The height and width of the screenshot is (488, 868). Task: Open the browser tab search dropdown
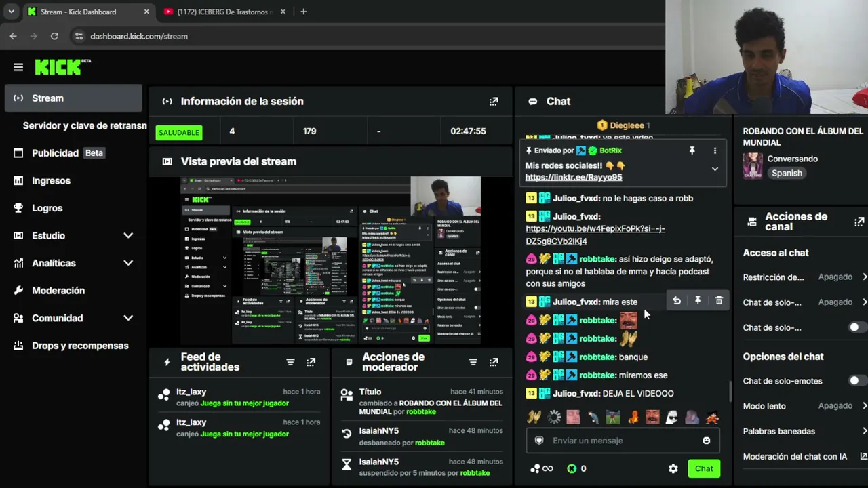coord(11,12)
